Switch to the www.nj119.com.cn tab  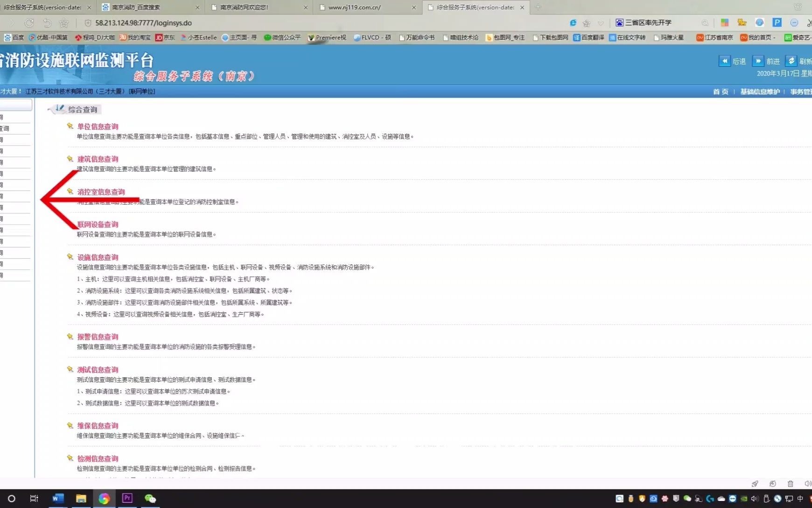pyautogui.click(x=367, y=7)
